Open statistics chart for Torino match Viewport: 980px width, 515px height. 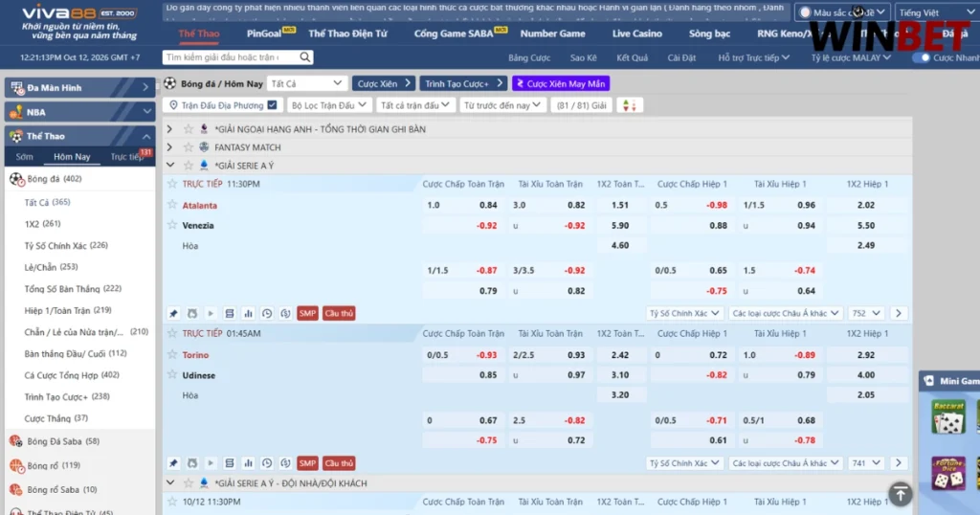pyautogui.click(x=248, y=463)
